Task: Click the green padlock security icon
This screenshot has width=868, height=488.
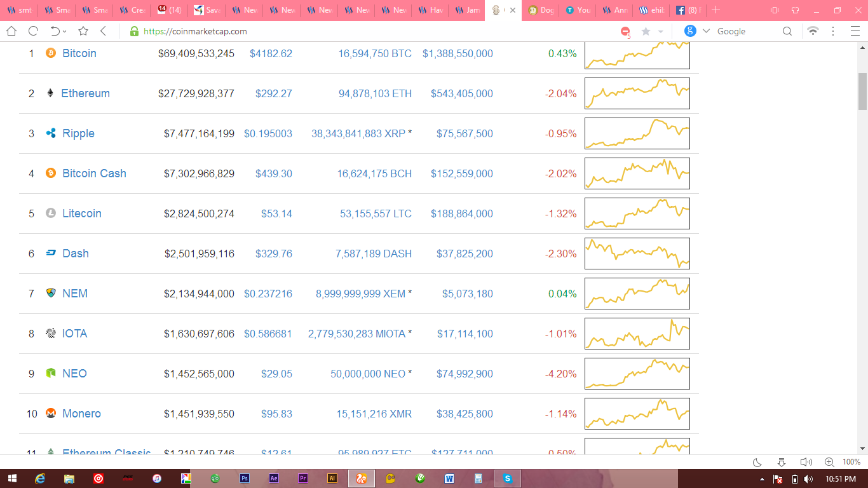Action: pyautogui.click(x=133, y=31)
